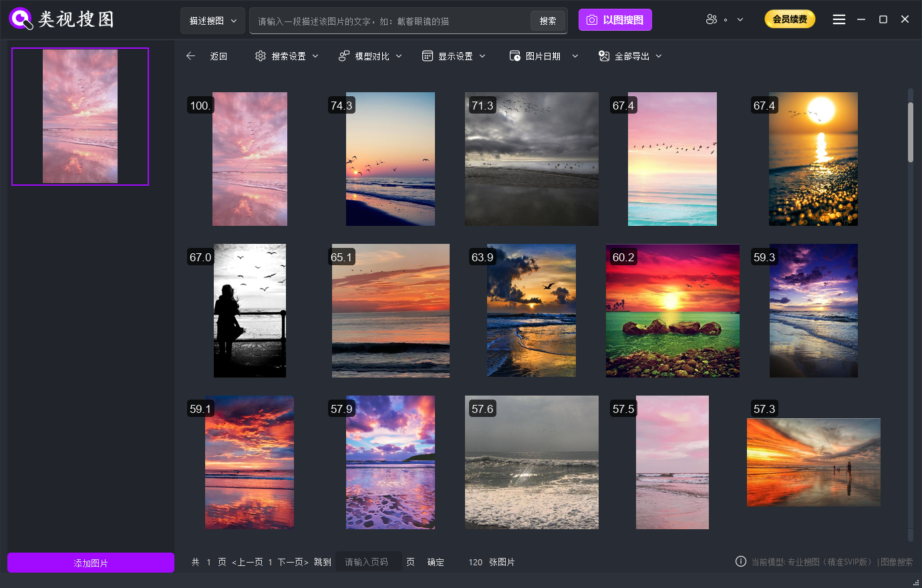Image resolution: width=922 pixels, height=588 pixels.
Task: Click the current model info icon
Action: 740,562
